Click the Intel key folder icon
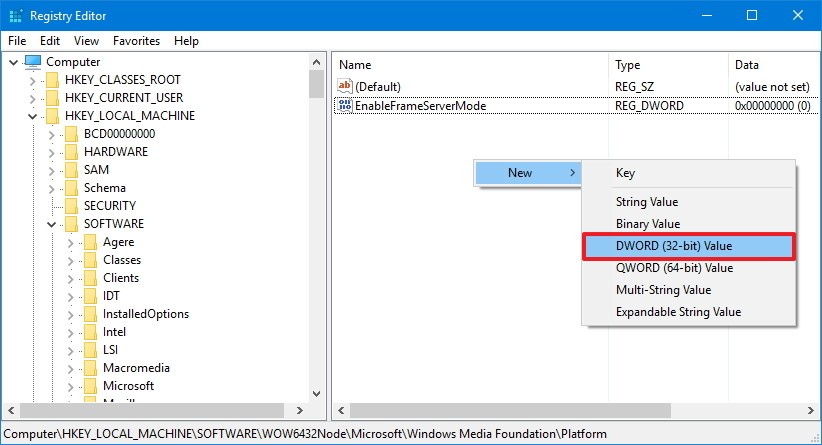The height and width of the screenshot is (445, 822). pyautogui.click(x=90, y=332)
